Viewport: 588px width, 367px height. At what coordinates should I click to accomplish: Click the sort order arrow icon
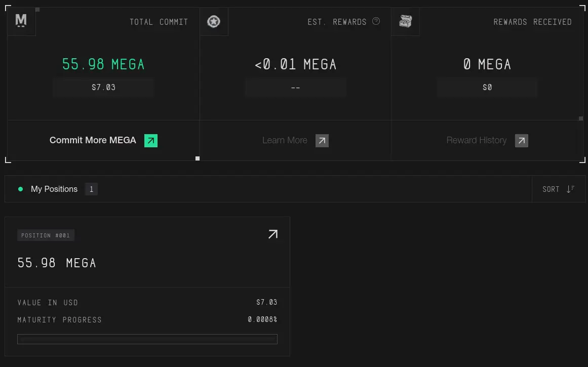point(570,189)
